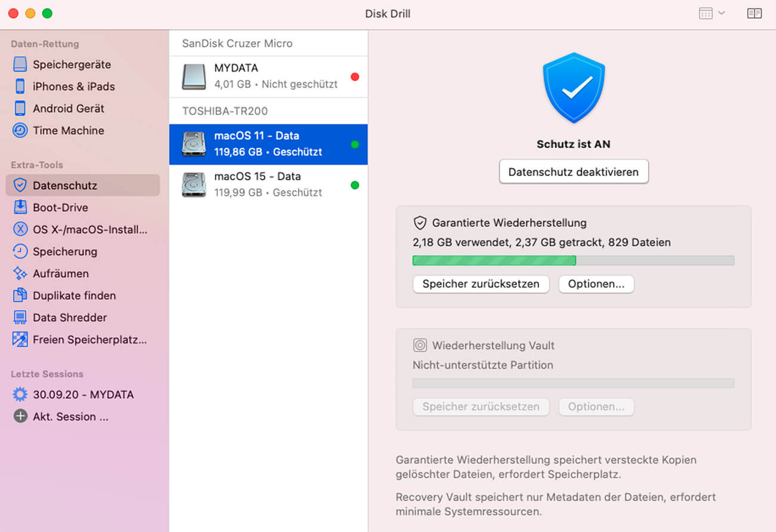
Task: Select the Datenschutz shield icon in sidebar
Action: click(20, 185)
